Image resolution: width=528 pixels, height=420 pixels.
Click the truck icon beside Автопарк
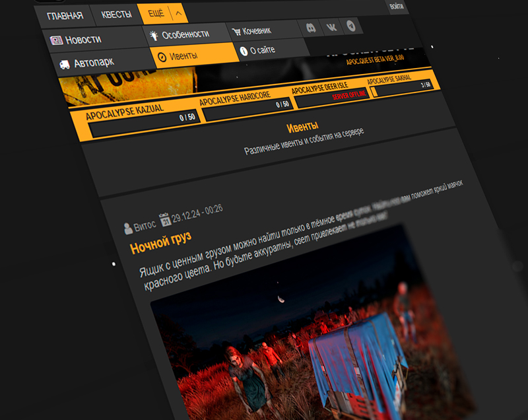point(64,64)
